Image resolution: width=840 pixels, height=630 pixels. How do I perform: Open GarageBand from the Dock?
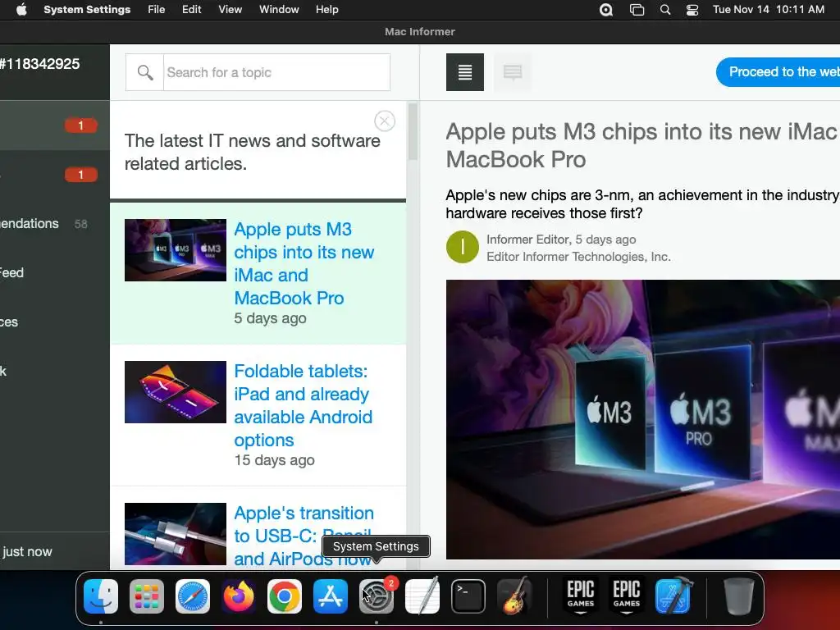point(514,596)
